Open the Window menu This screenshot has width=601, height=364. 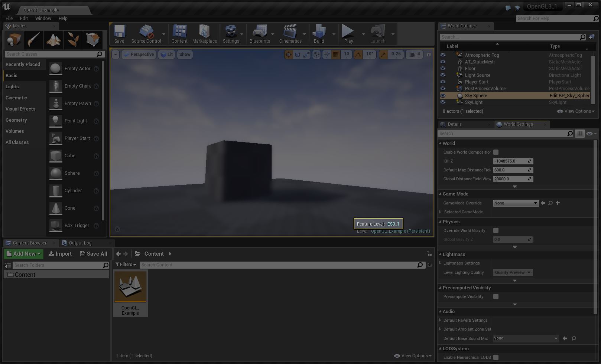[43, 18]
